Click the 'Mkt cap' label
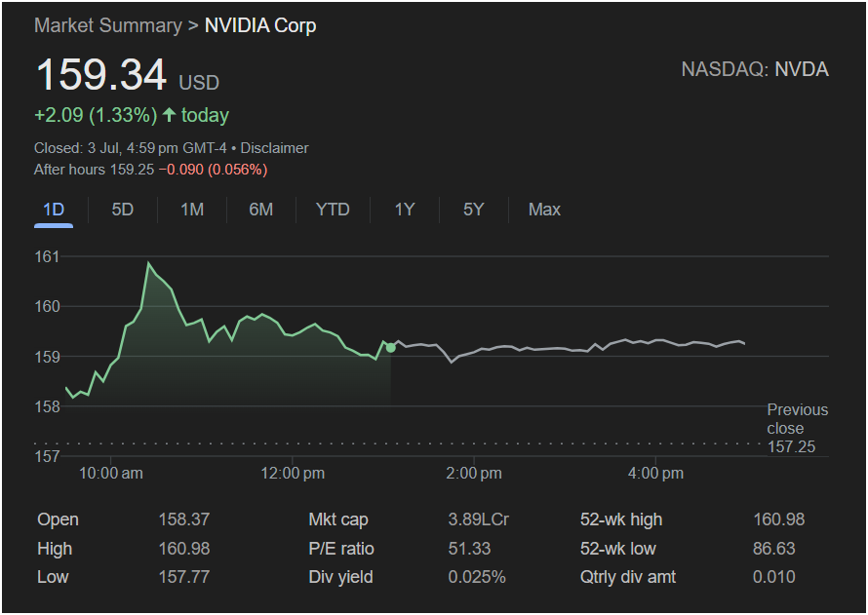The width and height of the screenshot is (868, 615). click(338, 519)
